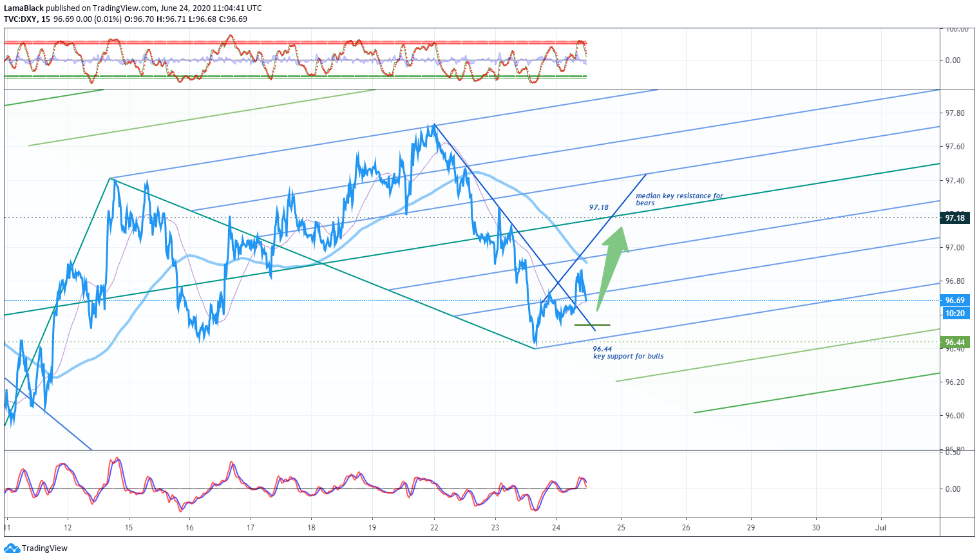Click the date label 12 on time axis
The height and width of the screenshot is (560, 979).
[68, 528]
